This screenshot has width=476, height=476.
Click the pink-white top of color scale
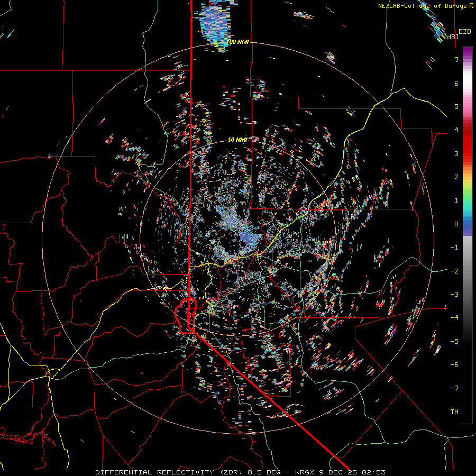[467, 82]
